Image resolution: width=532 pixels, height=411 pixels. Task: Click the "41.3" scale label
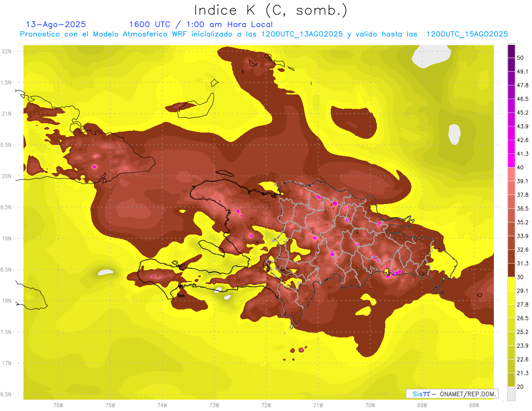point(522,154)
